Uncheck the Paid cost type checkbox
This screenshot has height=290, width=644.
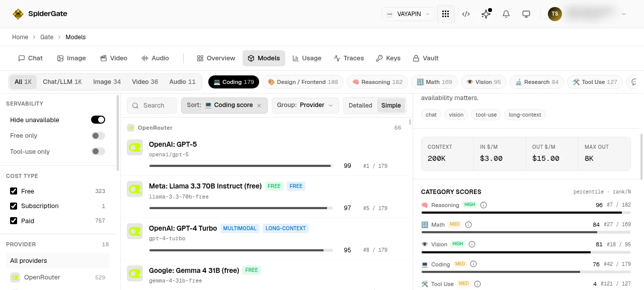(14, 221)
